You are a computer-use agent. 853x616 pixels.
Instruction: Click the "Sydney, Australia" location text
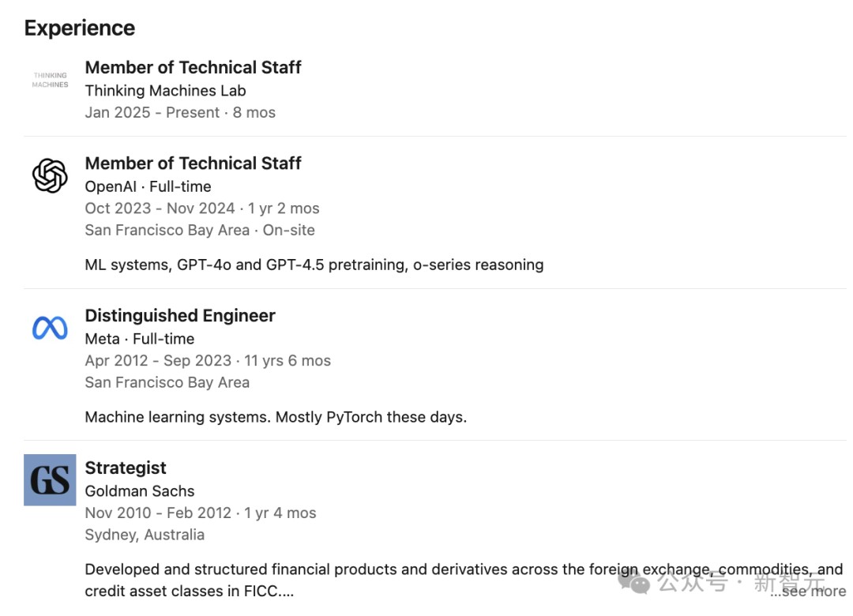coord(145,535)
